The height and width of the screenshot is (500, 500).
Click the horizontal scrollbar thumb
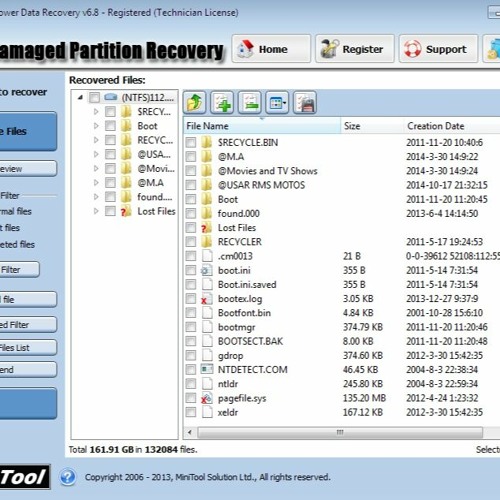click(x=340, y=433)
